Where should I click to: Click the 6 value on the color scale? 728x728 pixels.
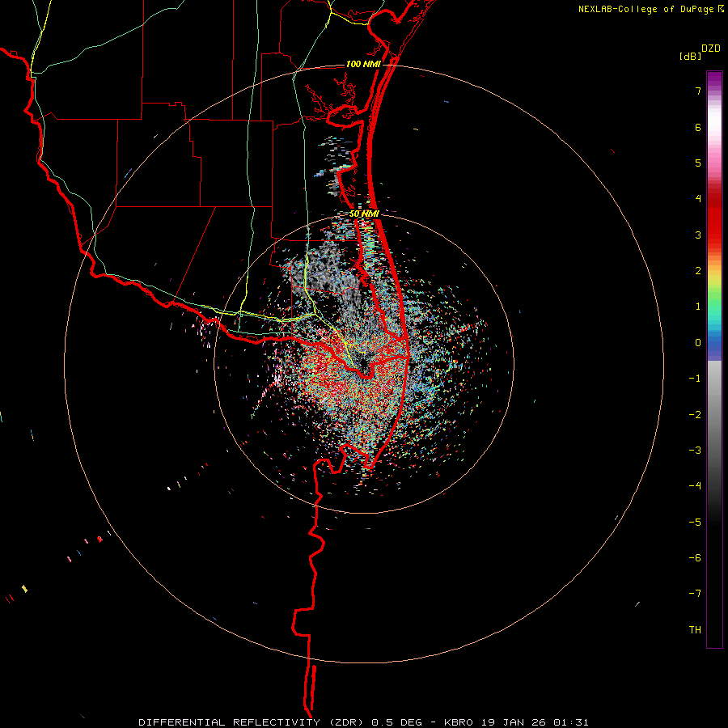698,127
